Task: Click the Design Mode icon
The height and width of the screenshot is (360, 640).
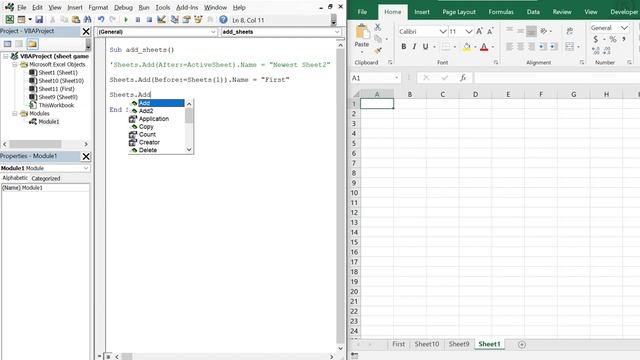Action: pyautogui.click(x=161, y=20)
